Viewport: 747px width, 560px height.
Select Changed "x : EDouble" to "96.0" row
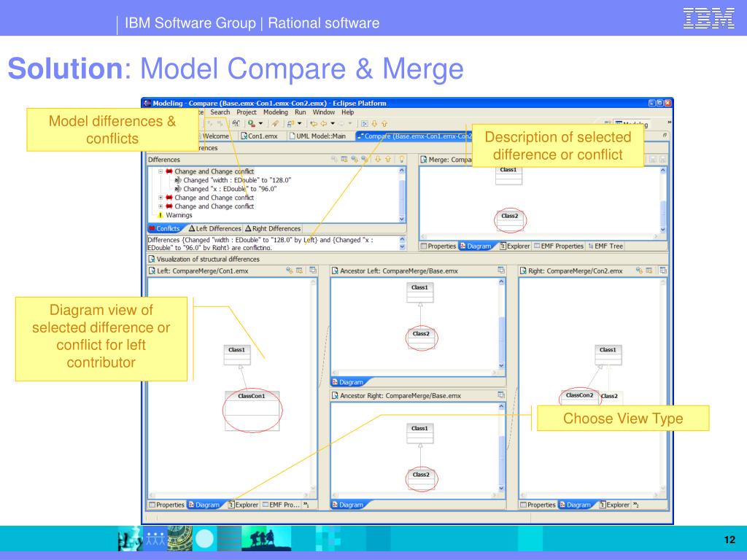coord(225,189)
